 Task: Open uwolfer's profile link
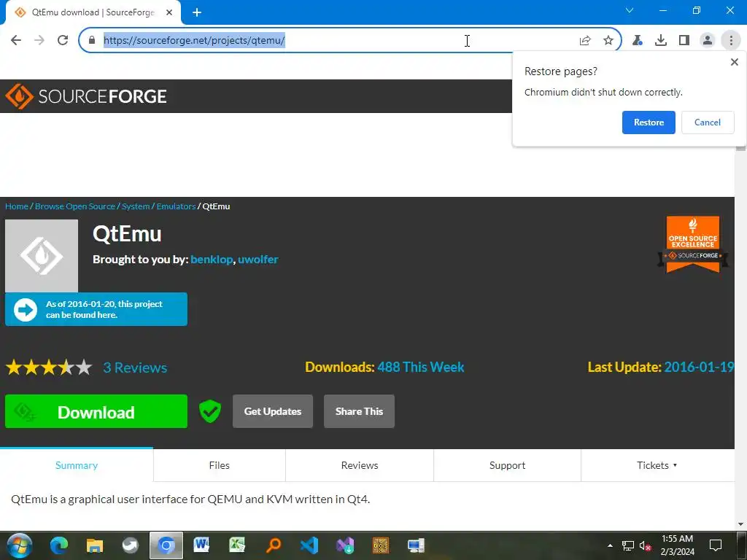pos(258,260)
